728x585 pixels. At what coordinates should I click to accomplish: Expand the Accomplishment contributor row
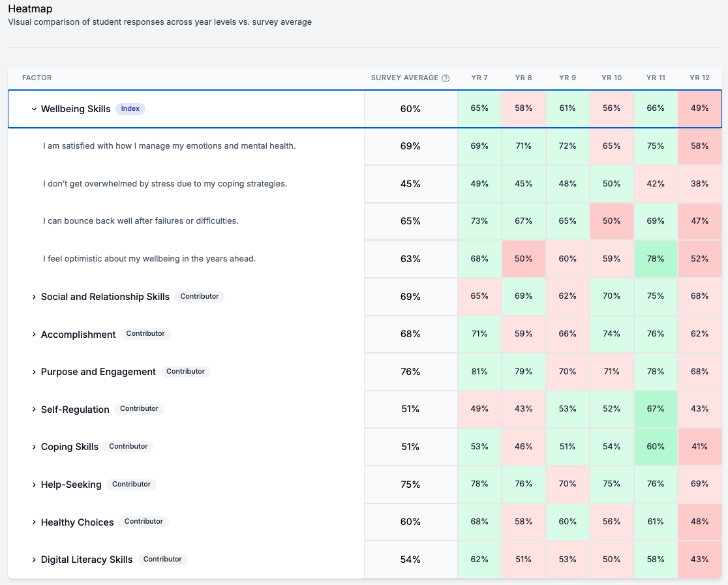(34, 334)
